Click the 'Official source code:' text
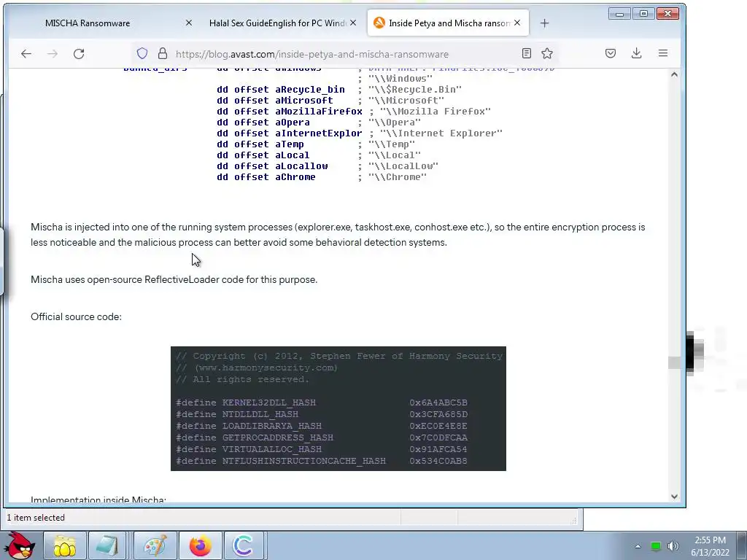Image resolution: width=747 pixels, height=560 pixels. coord(76,316)
